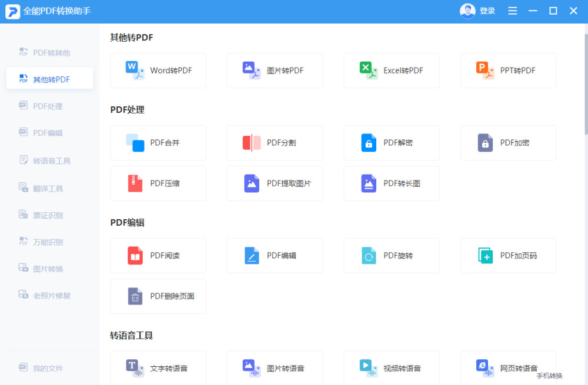Click the user avatar icon
This screenshot has width=588, height=385.
pos(467,11)
